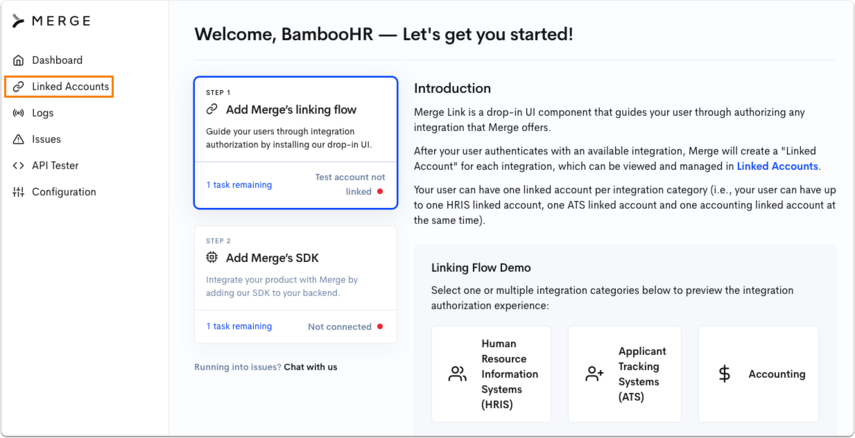Click the Configuration sliders icon
Viewport: 855px width, 438px height.
tap(19, 192)
